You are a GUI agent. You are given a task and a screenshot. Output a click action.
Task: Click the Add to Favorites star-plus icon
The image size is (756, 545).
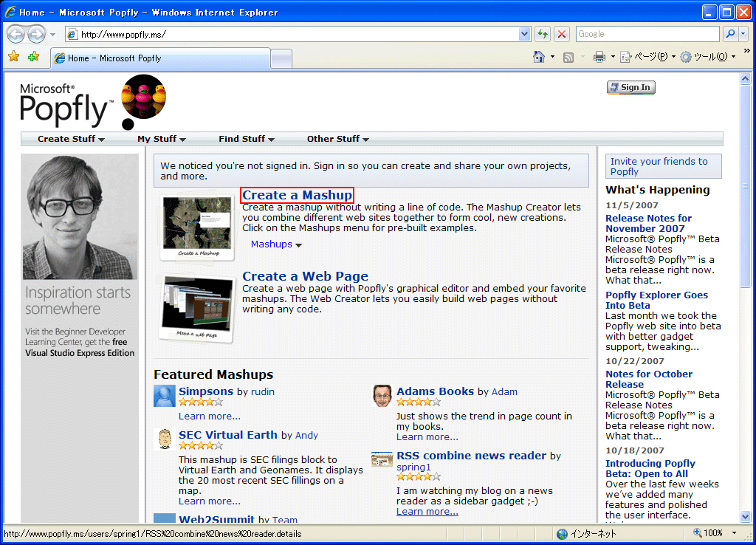(x=34, y=57)
